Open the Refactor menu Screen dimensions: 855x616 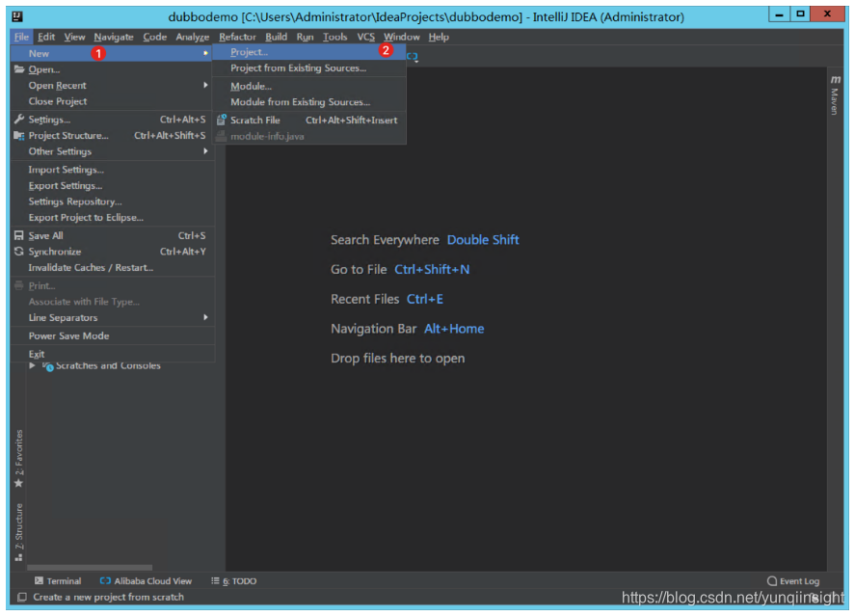point(237,37)
